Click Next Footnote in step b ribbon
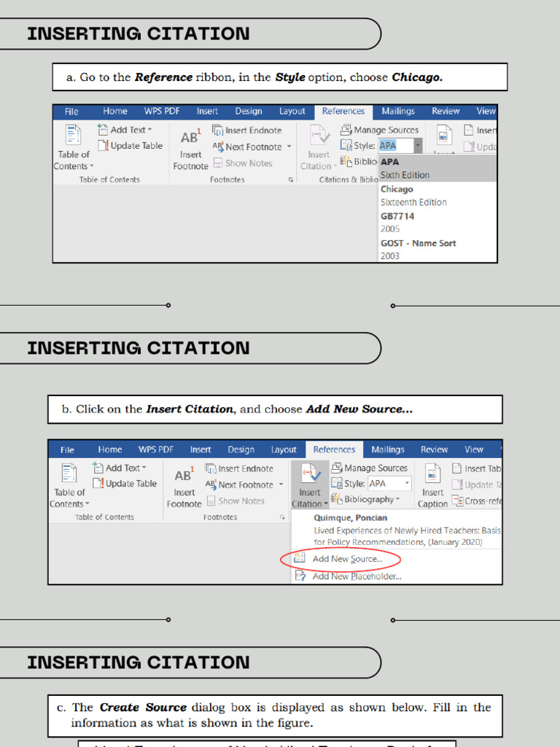560x747 pixels. (239, 484)
